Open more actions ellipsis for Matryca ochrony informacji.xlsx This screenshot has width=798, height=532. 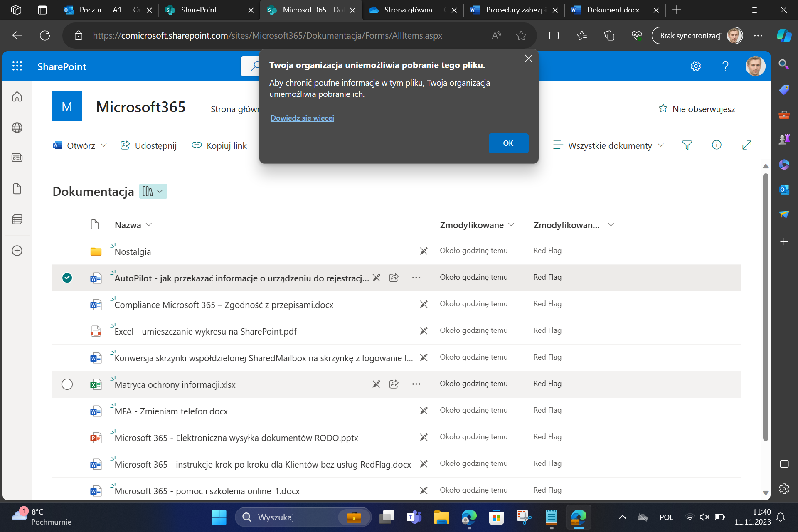(x=416, y=384)
